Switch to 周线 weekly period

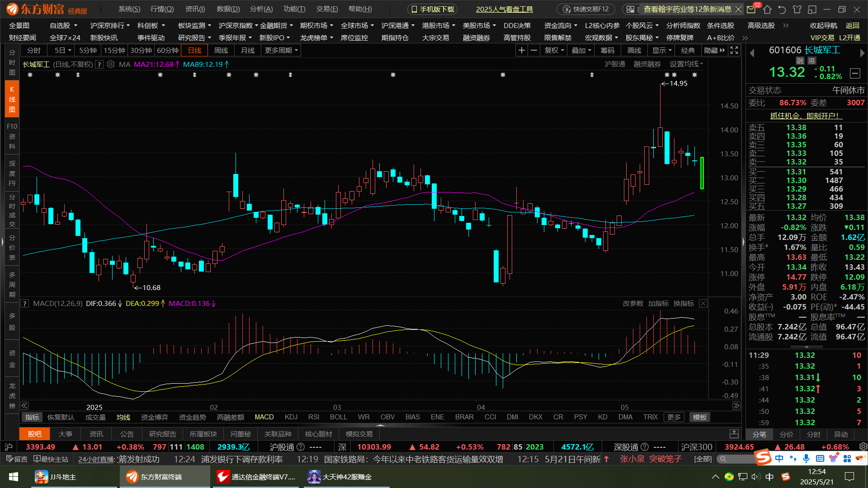[x=221, y=51]
